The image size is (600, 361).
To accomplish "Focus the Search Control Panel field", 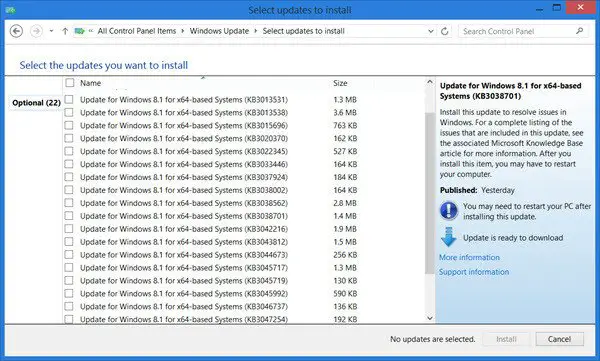I will coord(523,31).
